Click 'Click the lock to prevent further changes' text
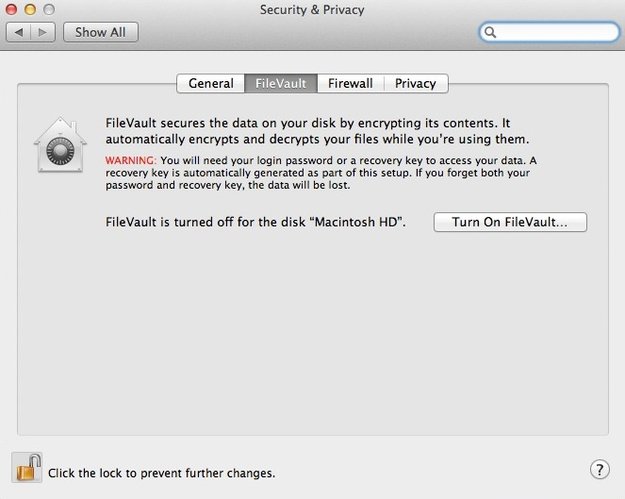The image size is (625, 499). 161,473
